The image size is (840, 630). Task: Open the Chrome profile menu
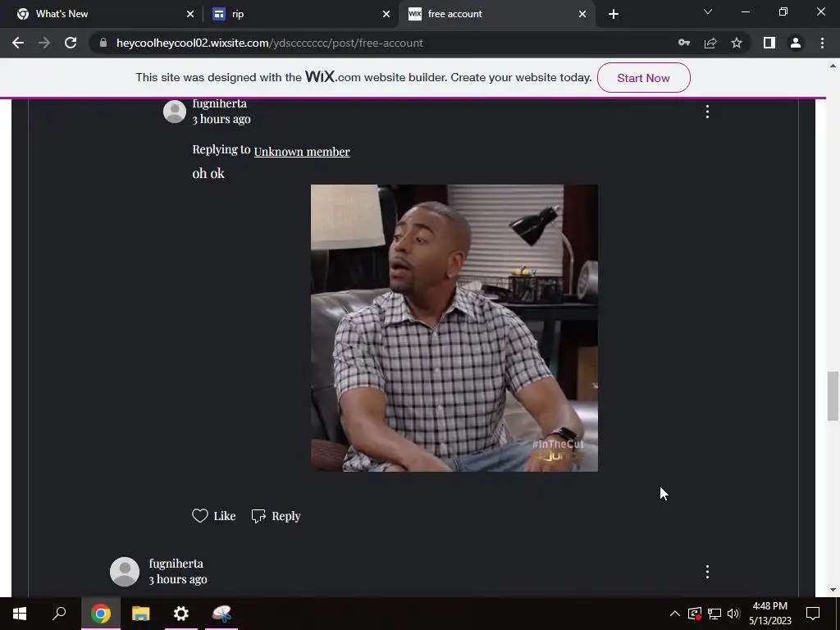click(x=796, y=43)
